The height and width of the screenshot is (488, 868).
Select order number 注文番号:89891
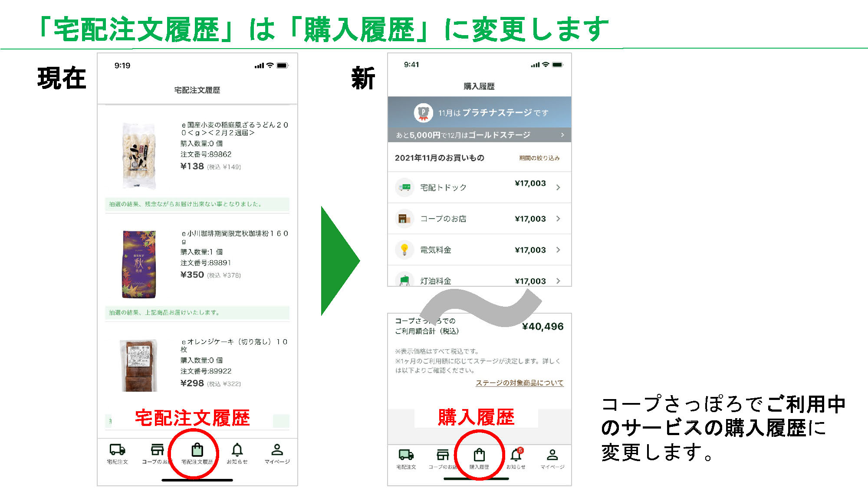tap(206, 263)
